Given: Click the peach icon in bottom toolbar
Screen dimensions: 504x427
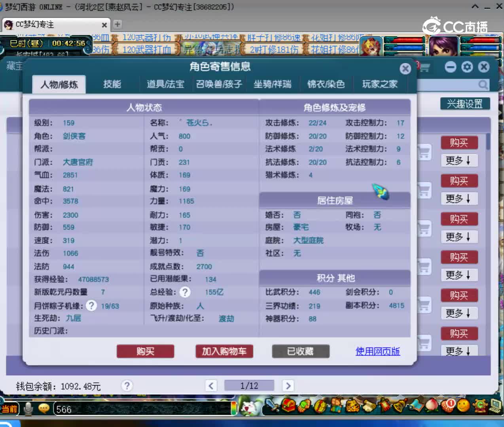Looking at the screenshot, I should coord(432,406).
